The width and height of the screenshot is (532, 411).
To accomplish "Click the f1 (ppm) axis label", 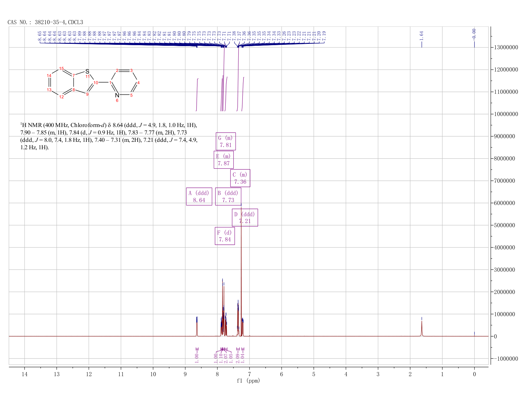I will point(248,381).
